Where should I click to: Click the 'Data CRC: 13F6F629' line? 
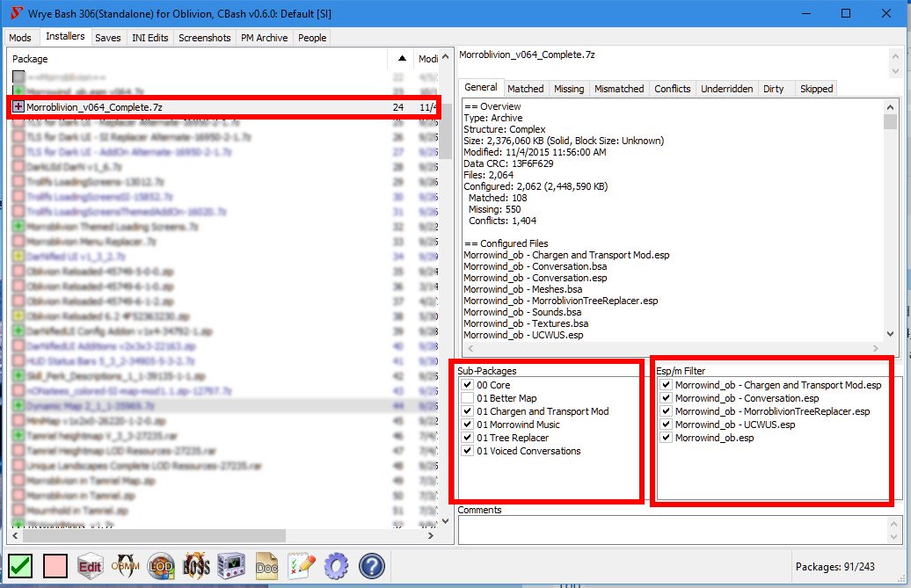(508, 163)
